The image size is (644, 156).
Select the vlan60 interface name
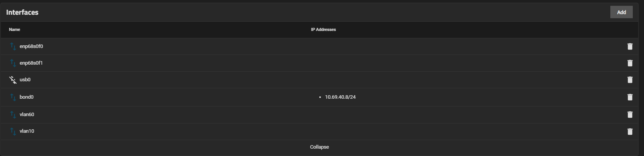27,115
